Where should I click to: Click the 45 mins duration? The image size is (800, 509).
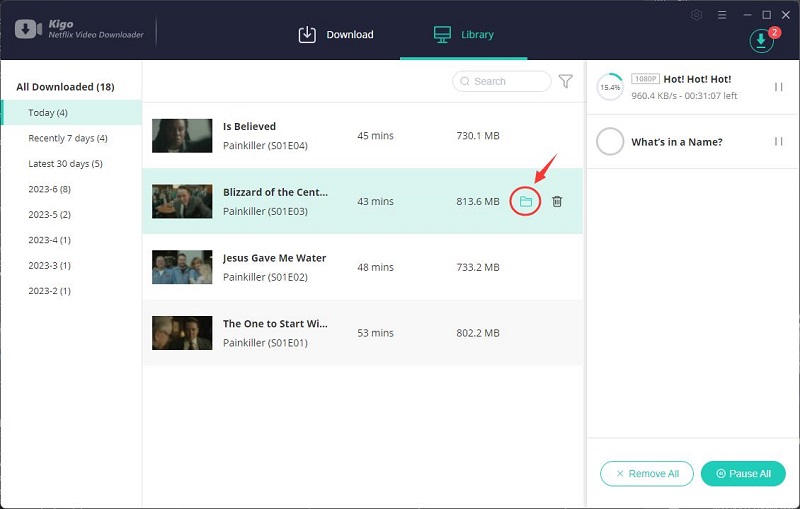click(376, 136)
